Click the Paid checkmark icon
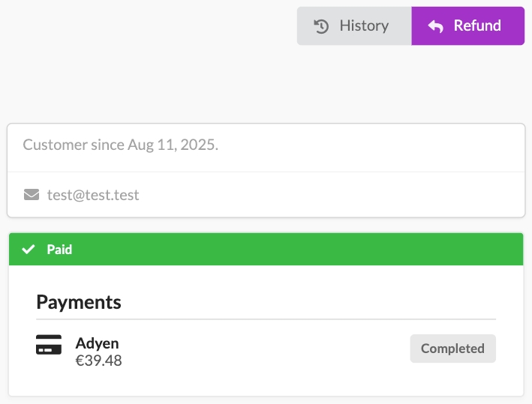 pyautogui.click(x=29, y=250)
